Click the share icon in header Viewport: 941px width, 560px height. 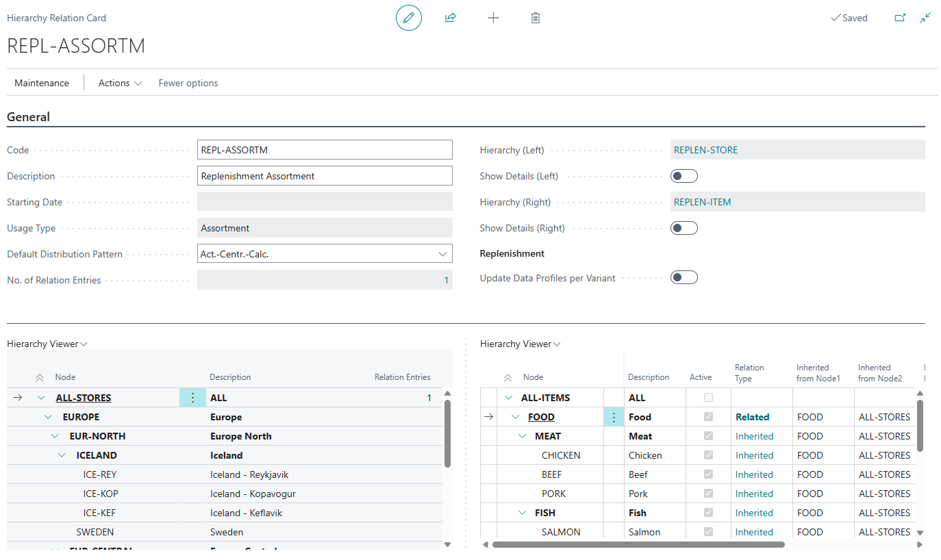451,18
